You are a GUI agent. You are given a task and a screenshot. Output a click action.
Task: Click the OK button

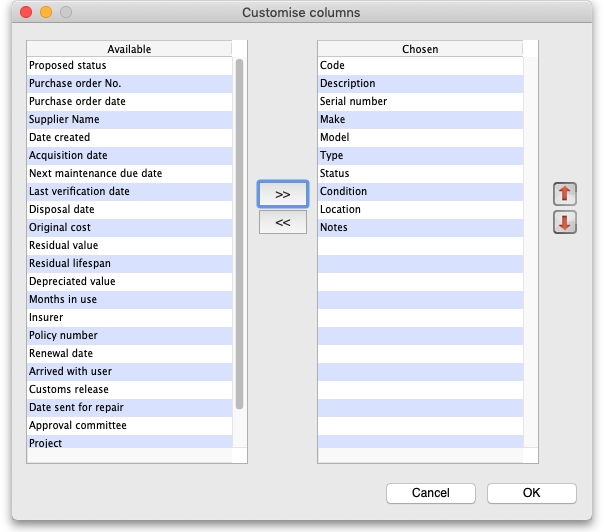pos(531,493)
